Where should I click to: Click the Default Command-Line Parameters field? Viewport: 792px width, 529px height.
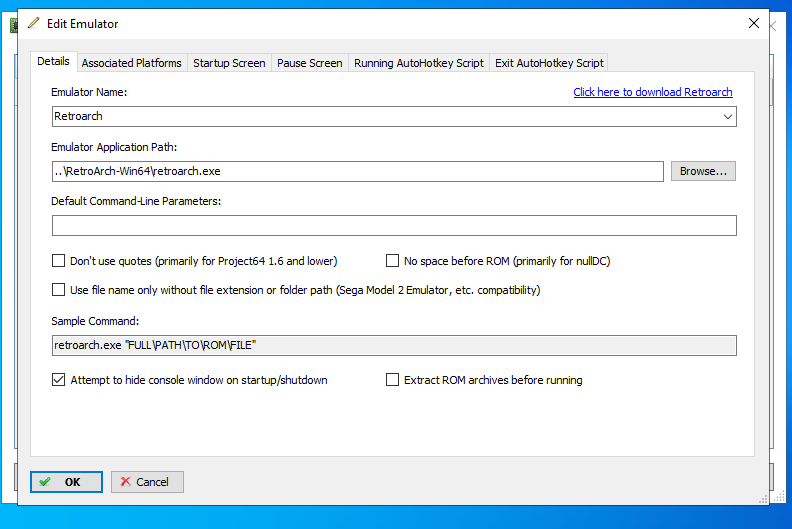pos(394,225)
